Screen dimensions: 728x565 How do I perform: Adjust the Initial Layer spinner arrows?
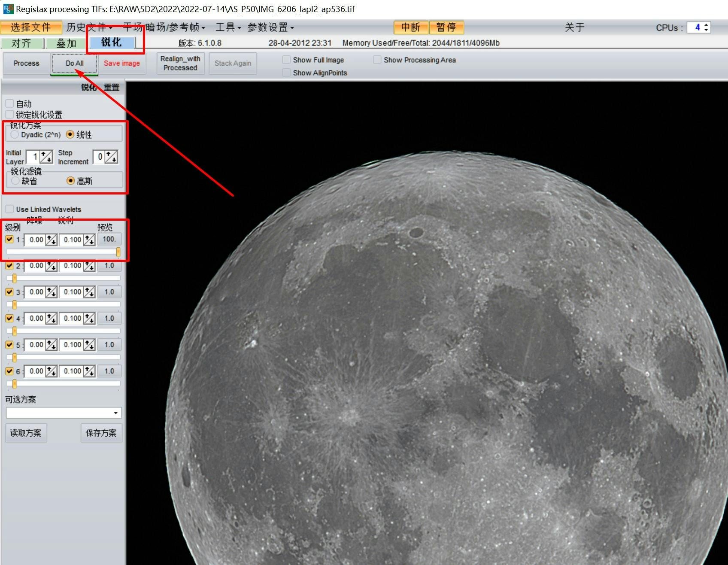[46, 157]
